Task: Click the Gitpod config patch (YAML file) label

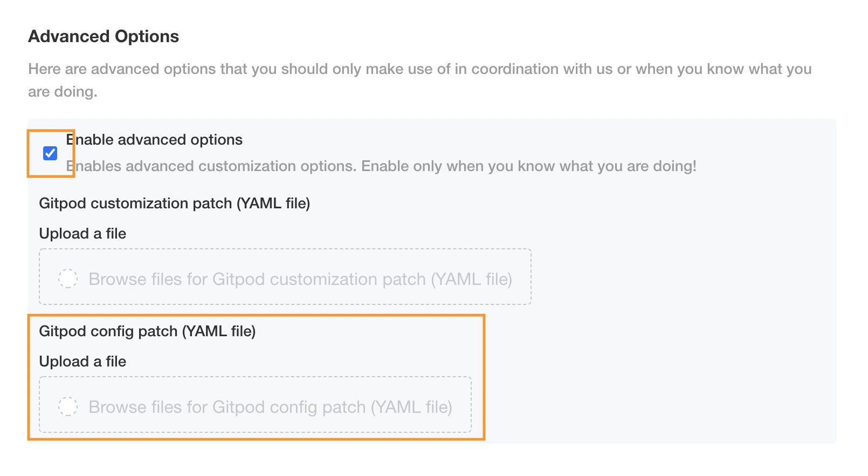Action: 147,331
